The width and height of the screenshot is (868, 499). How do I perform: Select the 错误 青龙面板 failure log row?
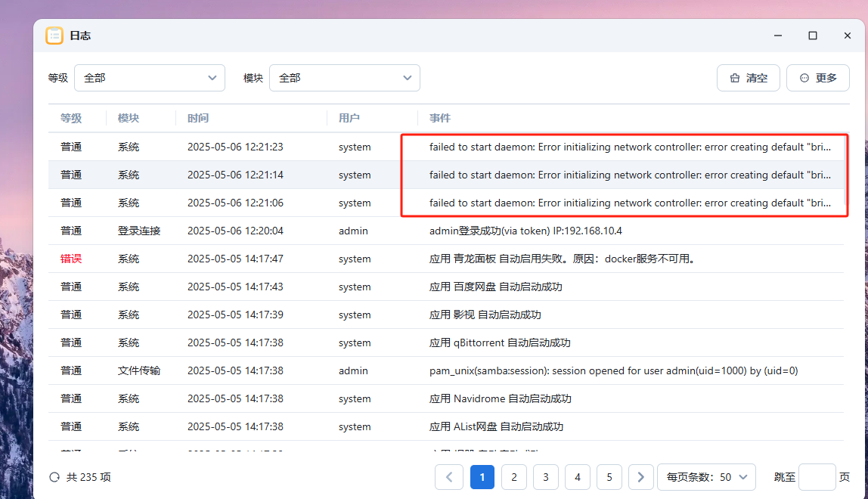[446, 259]
